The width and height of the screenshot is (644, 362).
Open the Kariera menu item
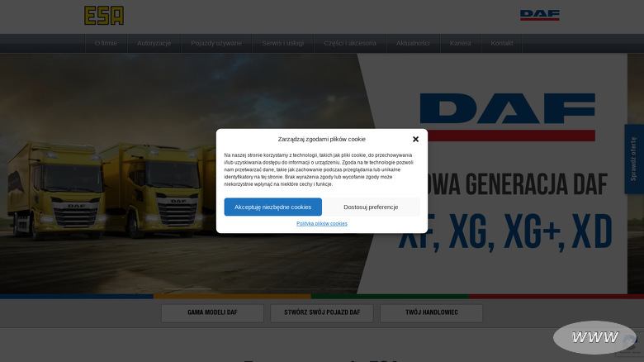[461, 43]
